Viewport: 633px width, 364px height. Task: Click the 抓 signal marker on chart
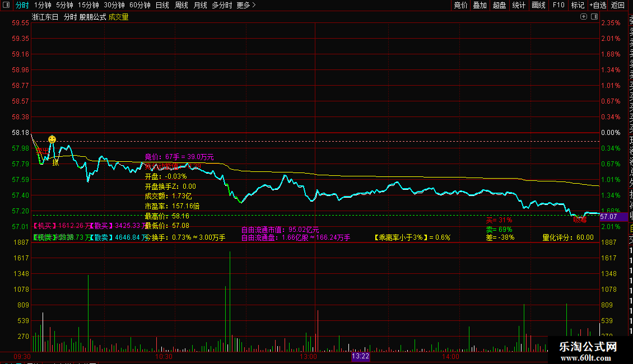(x=55, y=162)
